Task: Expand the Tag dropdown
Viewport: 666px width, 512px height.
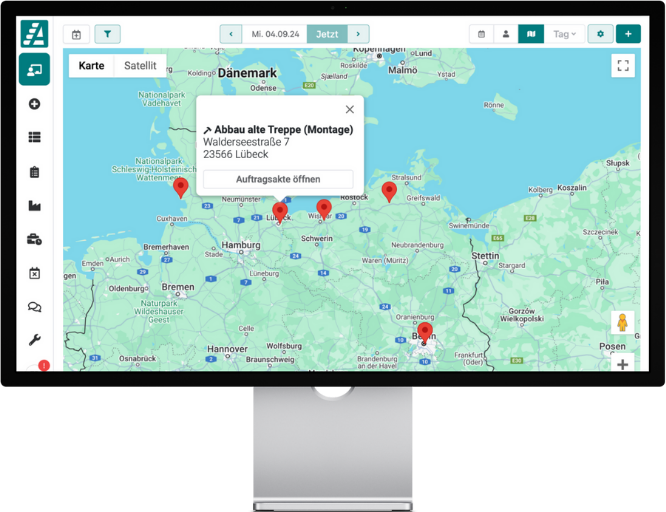Action: click(x=565, y=34)
